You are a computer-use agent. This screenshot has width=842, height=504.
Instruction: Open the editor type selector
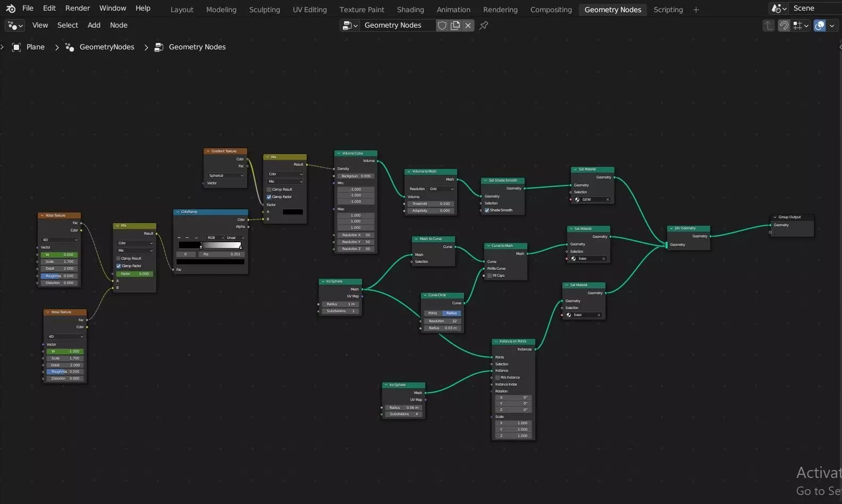click(x=15, y=25)
